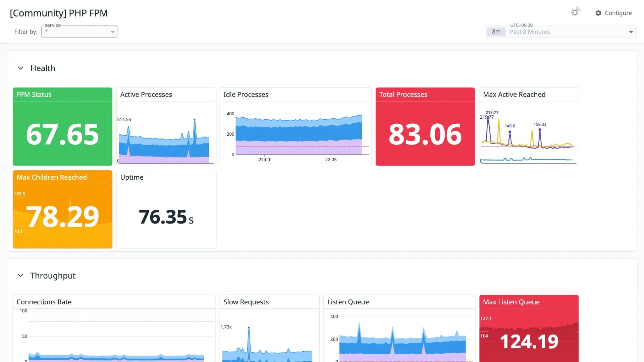Click the 22:05 axis label in Idle Processes
This screenshot has width=644, height=362.
click(331, 160)
